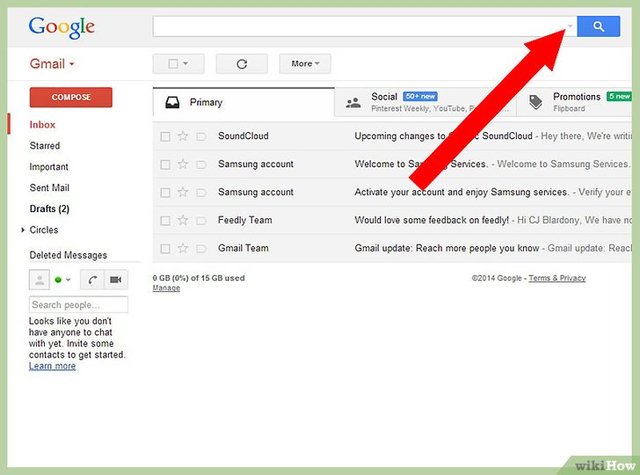Open the chat Learn more link
The width and height of the screenshot is (640, 475).
[x=52, y=366]
